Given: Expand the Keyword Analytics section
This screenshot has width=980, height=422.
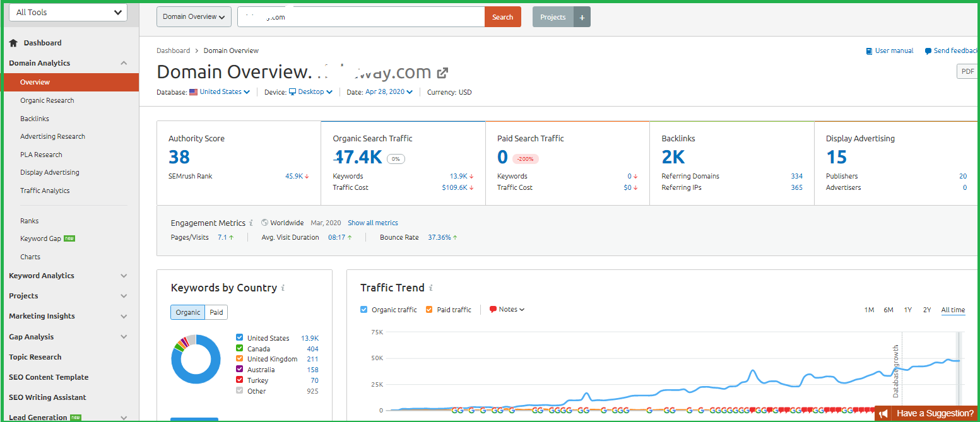Looking at the screenshot, I should coord(124,276).
